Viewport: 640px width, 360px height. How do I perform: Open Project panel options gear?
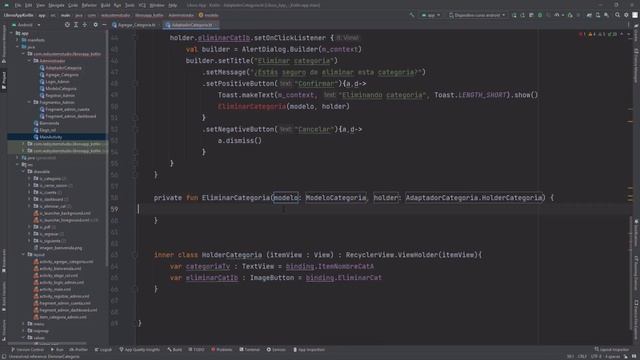click(96, 25)
